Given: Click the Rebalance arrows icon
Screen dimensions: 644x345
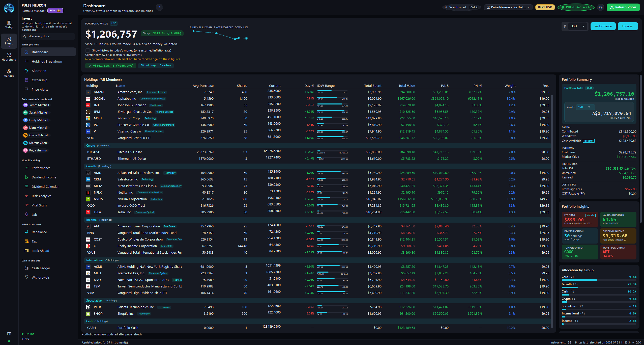Looking at the screenshot, I should [26, 232].
